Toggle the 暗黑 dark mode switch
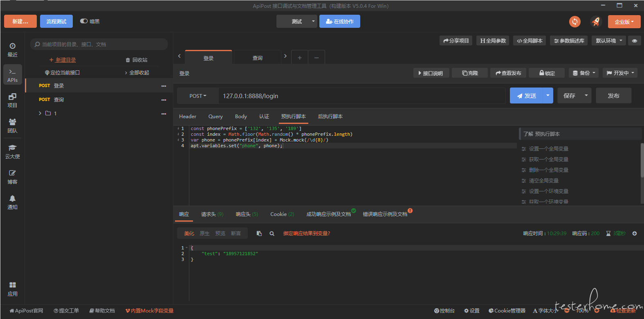This screenshot has width=644, height=319. (x=84, y=21)
